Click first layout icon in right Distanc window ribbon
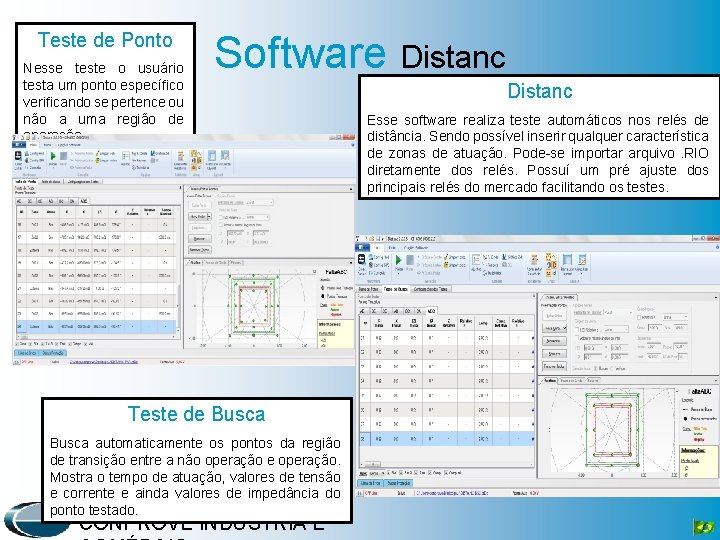The width and height of the screenshot is (720, 540). 568,259
